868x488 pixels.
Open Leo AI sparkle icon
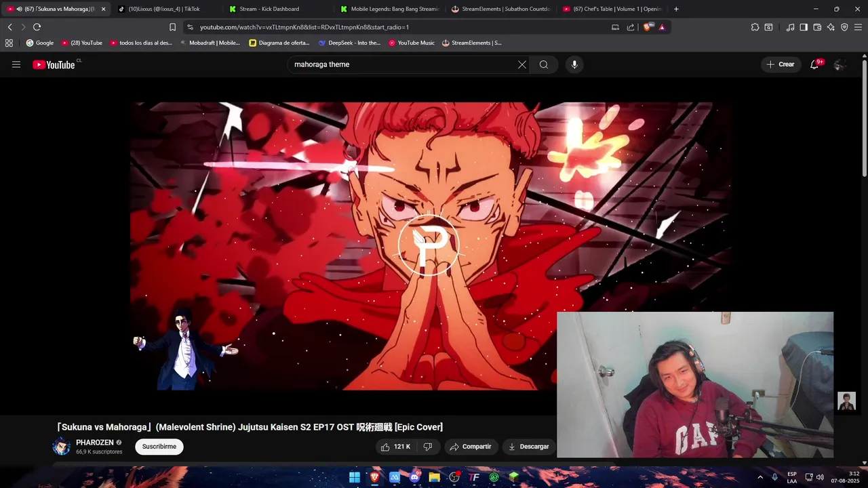tap(831, 27)
